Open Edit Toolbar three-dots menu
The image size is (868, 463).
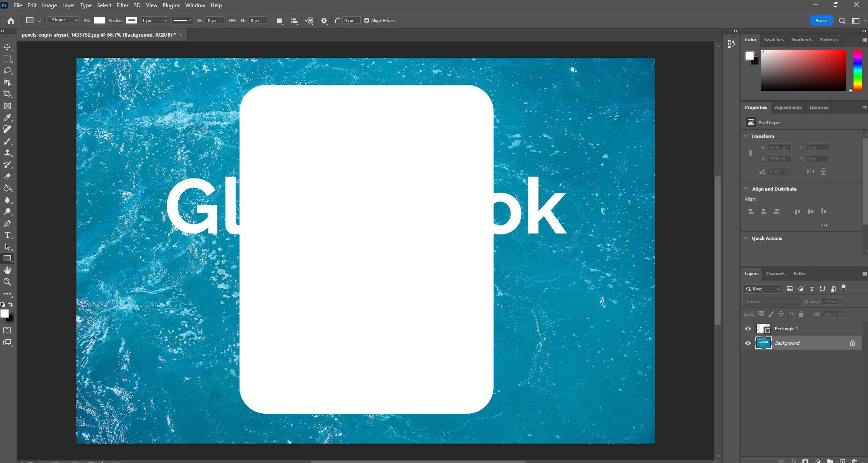point(8,294)
